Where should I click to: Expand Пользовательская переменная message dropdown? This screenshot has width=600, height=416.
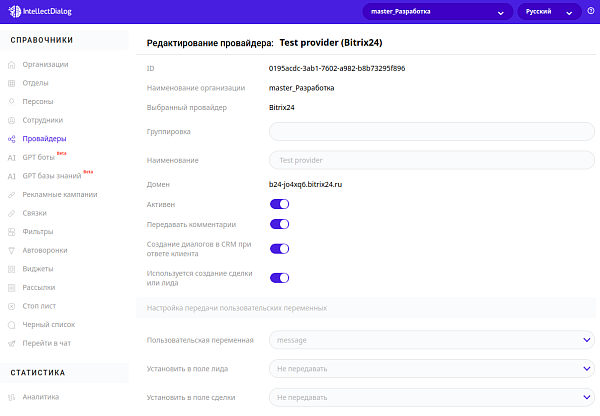[x=432, y=340]
